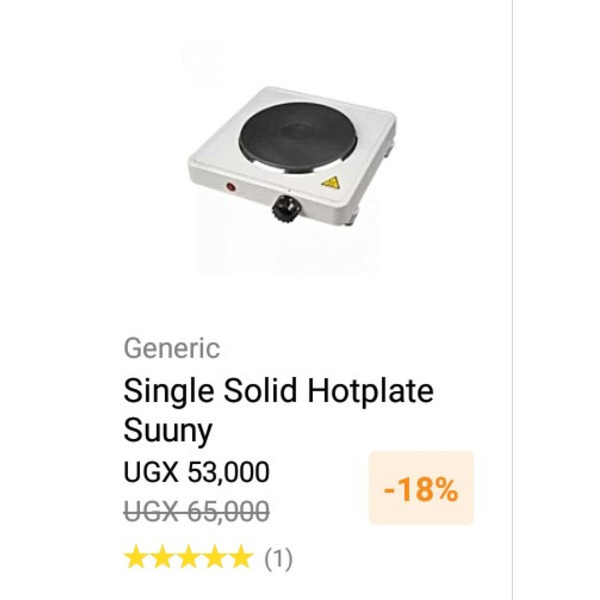Click the fourth yellow rating star

[215, 557]
